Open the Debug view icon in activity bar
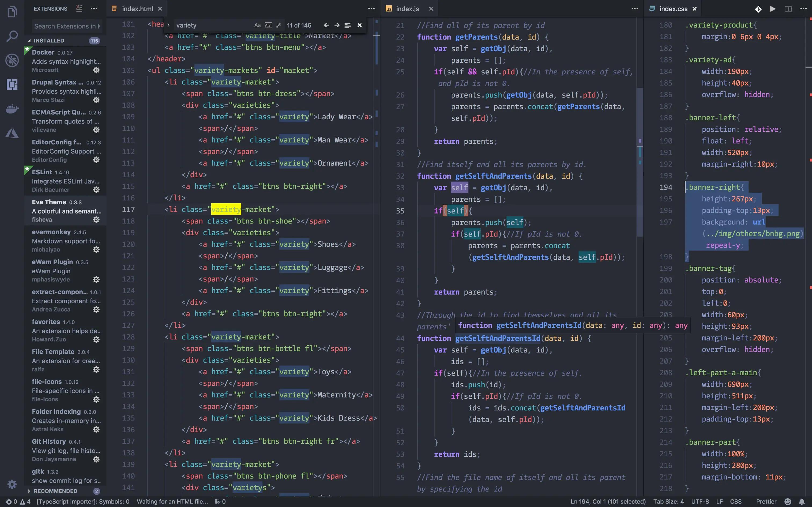This screenshot has width=812, height=507. tap(12, 60)
